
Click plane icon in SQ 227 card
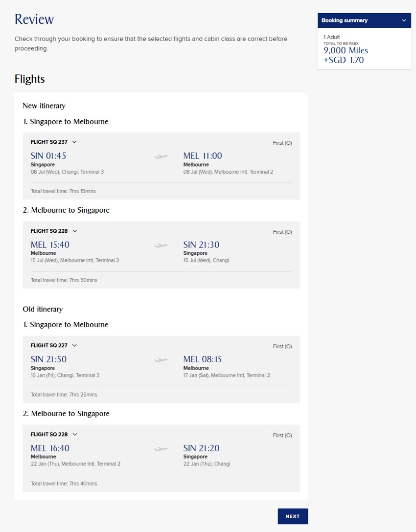[161, 360]
